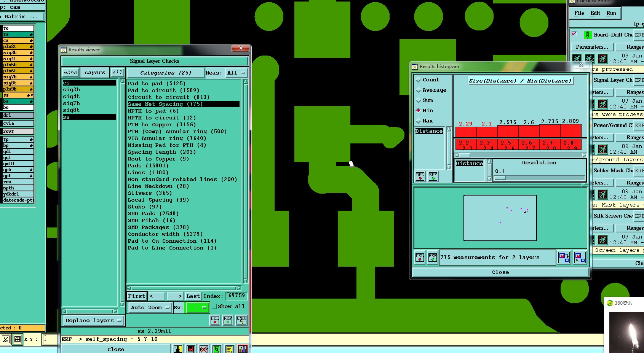Open the Run menu in Checklist Editor
644x353 pixels.
coord(611,13)
